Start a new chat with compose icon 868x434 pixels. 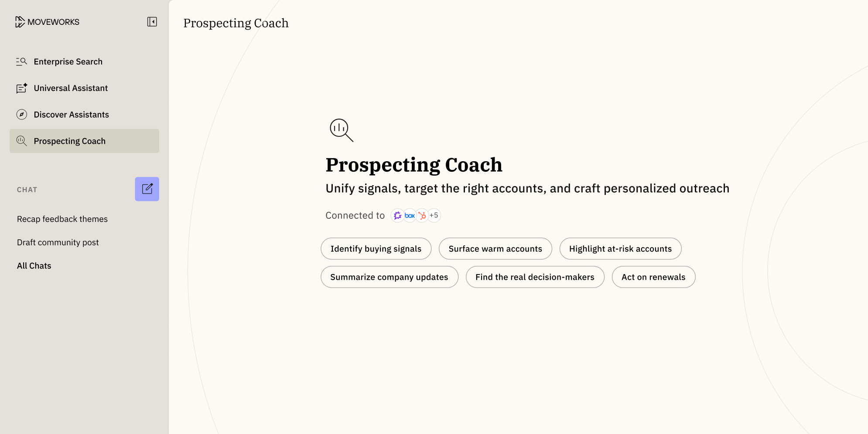tap(147, 189)
